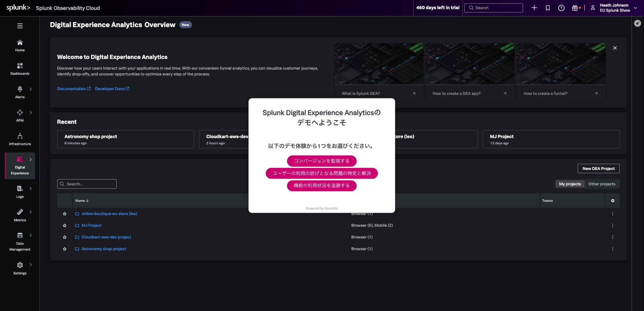Select Digital Experience in sidebar
644x311 pixels.
(20, 166)
